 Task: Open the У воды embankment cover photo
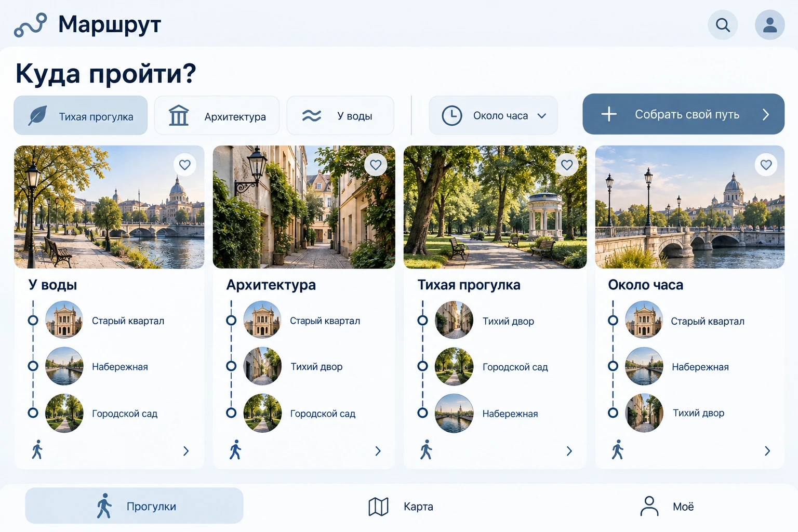tap(109, 207)
